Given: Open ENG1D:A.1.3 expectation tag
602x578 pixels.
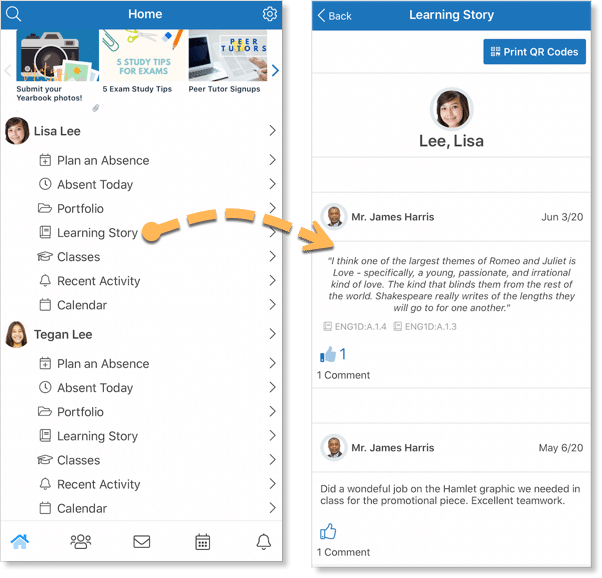Looking at the screenshot, I should (425, 326).
